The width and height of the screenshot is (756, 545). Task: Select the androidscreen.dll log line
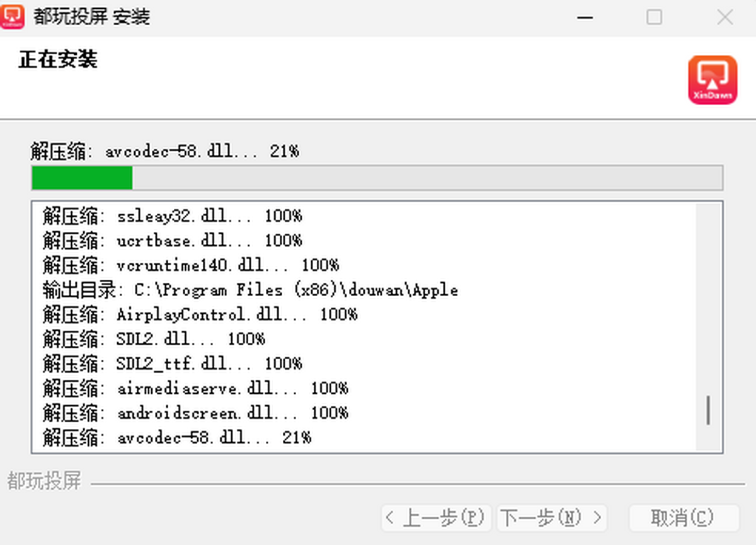195,413
